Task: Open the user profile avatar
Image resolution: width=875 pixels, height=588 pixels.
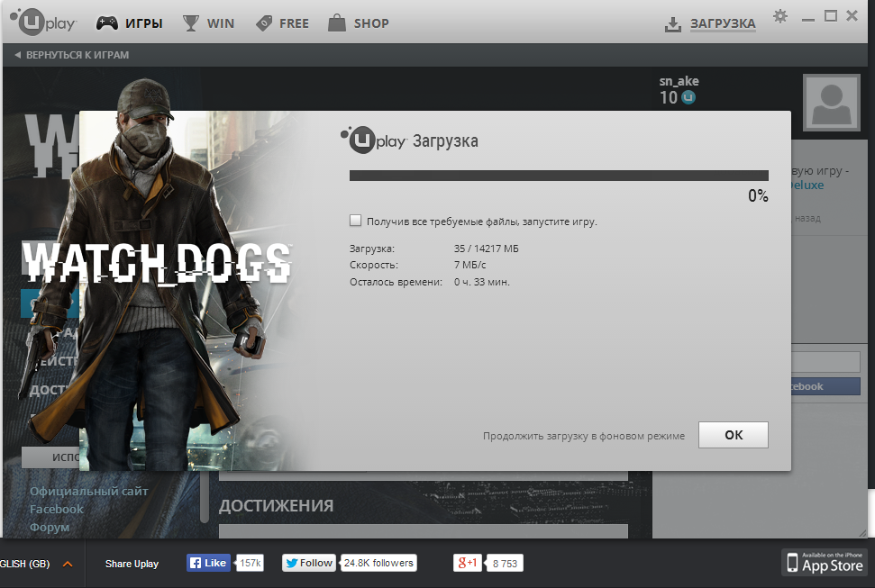Action: tap(831, 103)
